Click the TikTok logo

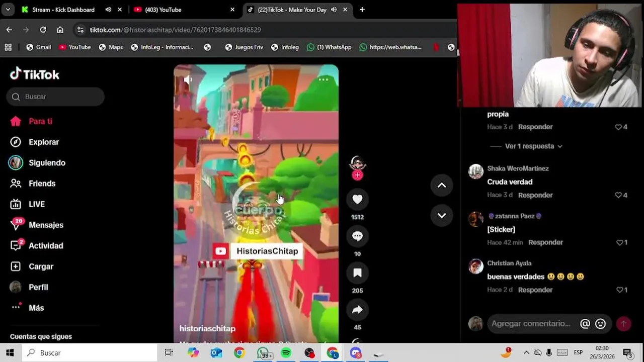35,74
